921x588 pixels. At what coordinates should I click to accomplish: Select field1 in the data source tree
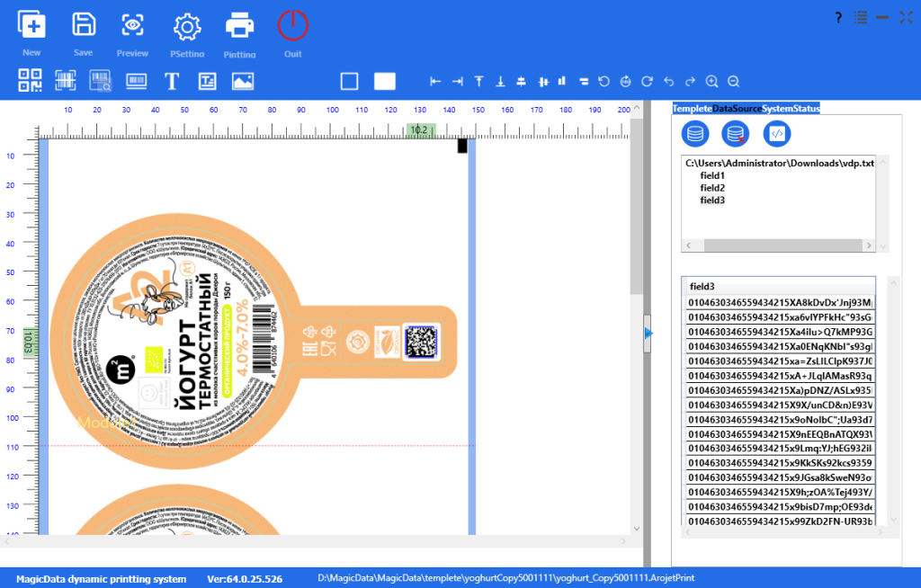(712, 175)
